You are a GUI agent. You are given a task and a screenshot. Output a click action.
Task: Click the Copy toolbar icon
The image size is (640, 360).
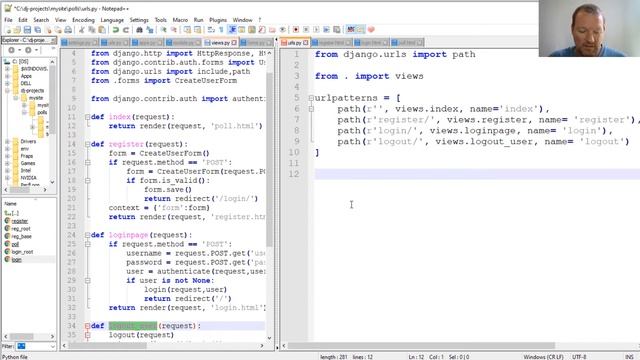pos(92,30)
